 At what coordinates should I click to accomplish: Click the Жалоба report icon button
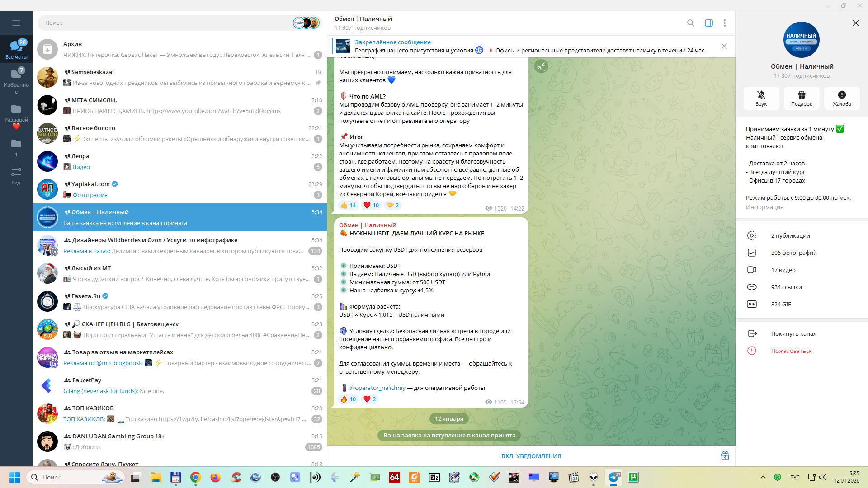tap(841, 98)
